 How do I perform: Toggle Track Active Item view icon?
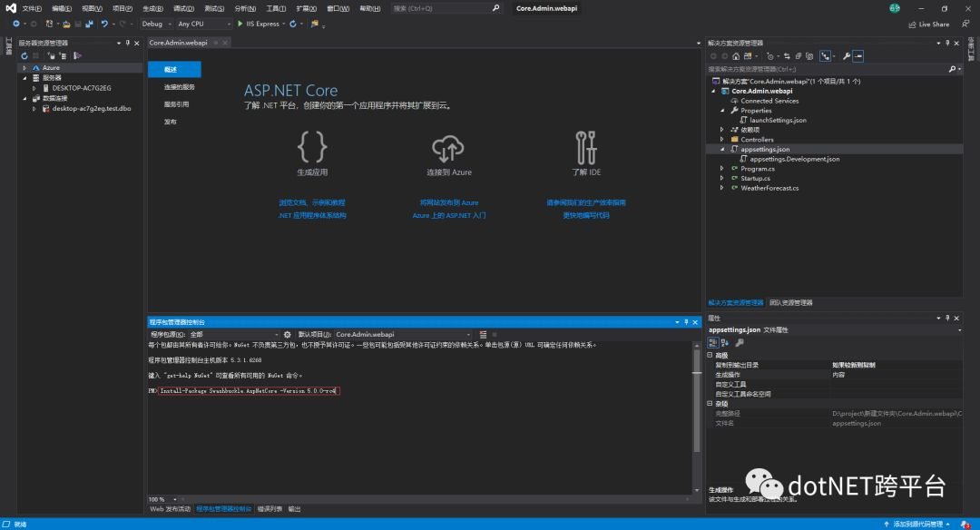[x=825, y=56]
